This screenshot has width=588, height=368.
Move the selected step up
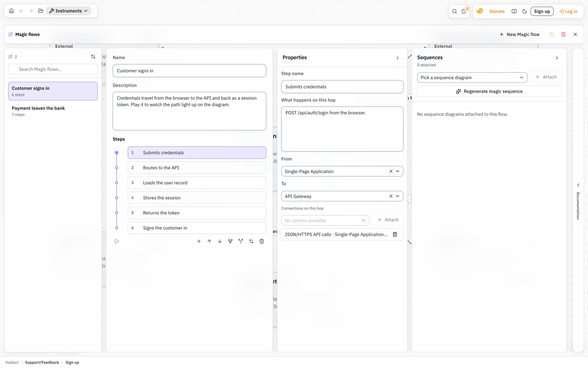pos(209,241)
